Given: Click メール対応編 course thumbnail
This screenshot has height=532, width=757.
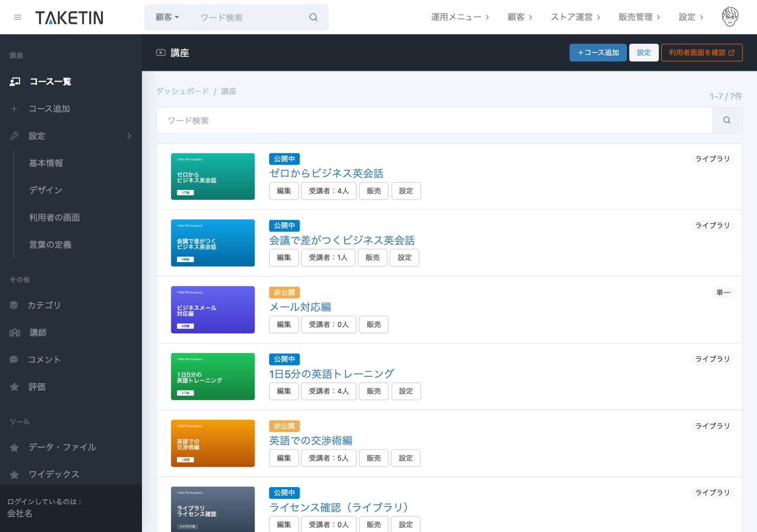Looking at the screenshot, I should (213, 310).
